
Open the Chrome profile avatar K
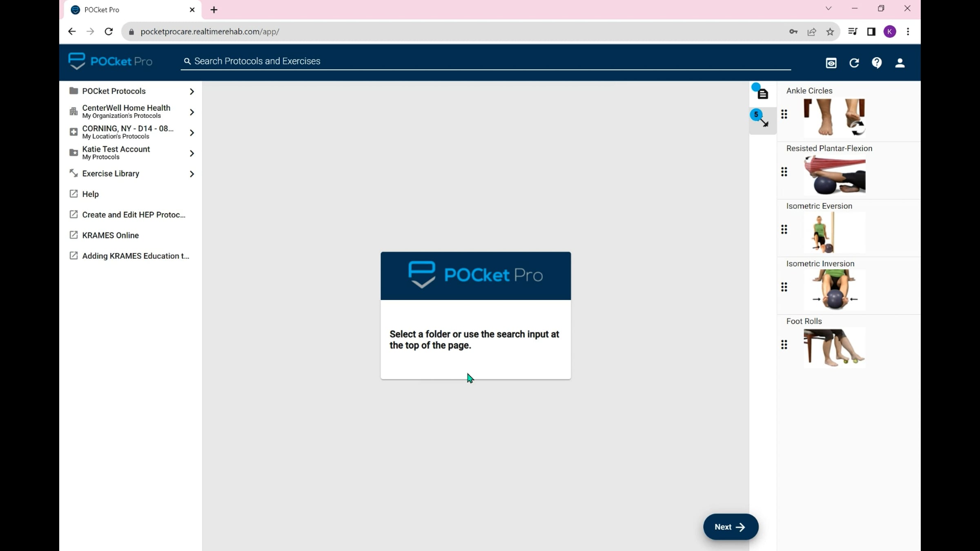point(890,31)
